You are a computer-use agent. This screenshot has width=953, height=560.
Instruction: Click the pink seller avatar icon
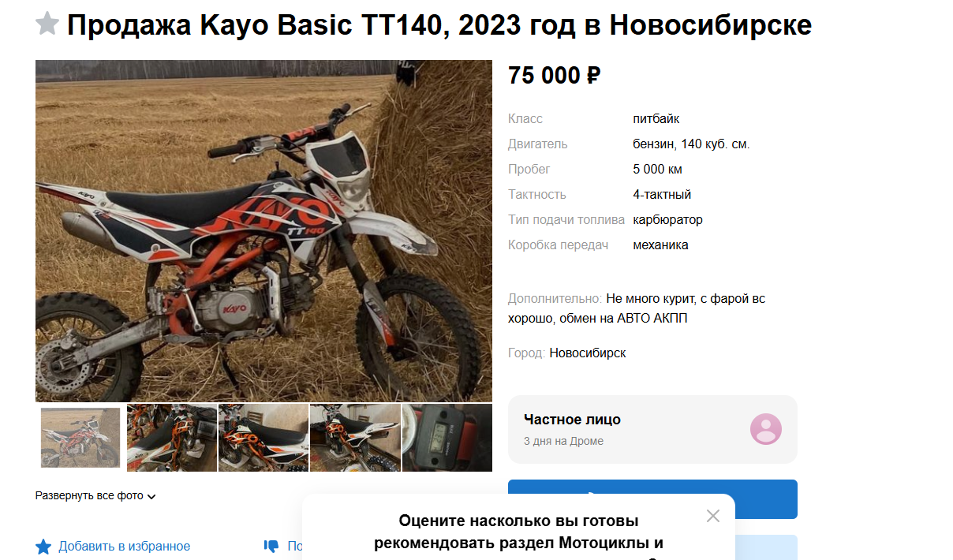click(766, 429)
